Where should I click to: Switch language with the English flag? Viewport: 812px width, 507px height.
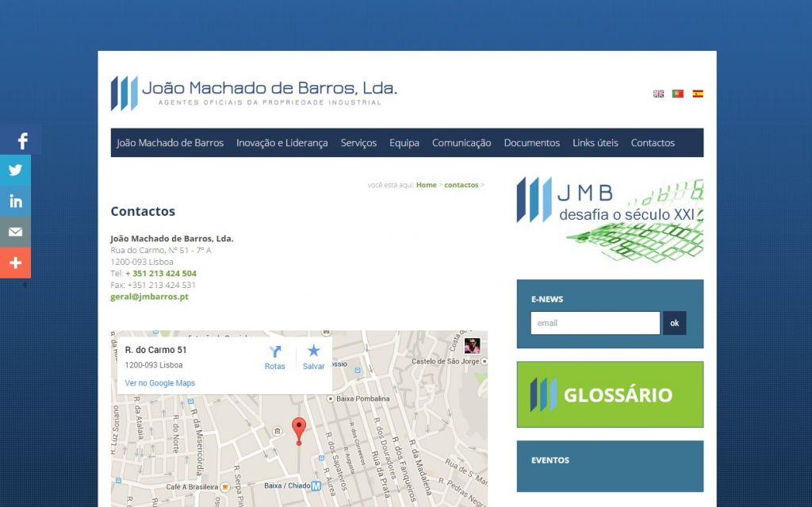(x=658, y=94)
